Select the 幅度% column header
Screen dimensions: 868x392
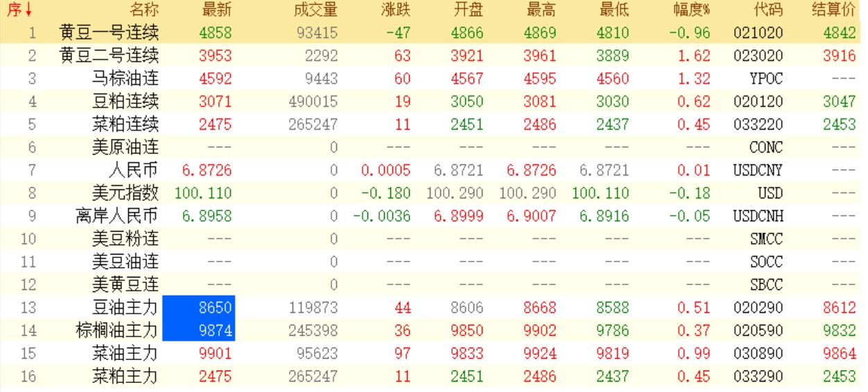(x=691, y=10)
